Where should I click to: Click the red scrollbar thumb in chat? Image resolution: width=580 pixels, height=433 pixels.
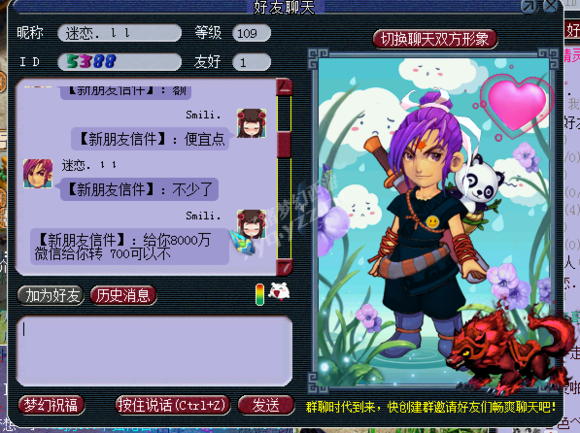tap(284, 145)
